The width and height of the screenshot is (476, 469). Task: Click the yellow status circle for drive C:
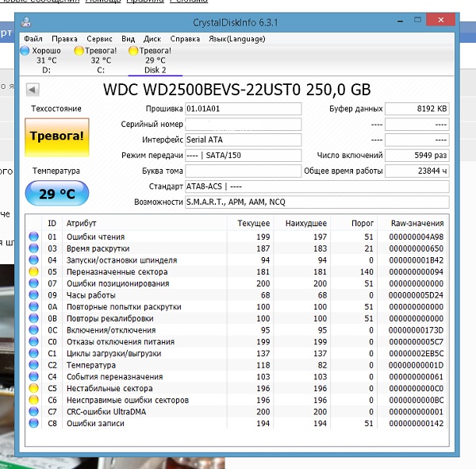(79, 51)
